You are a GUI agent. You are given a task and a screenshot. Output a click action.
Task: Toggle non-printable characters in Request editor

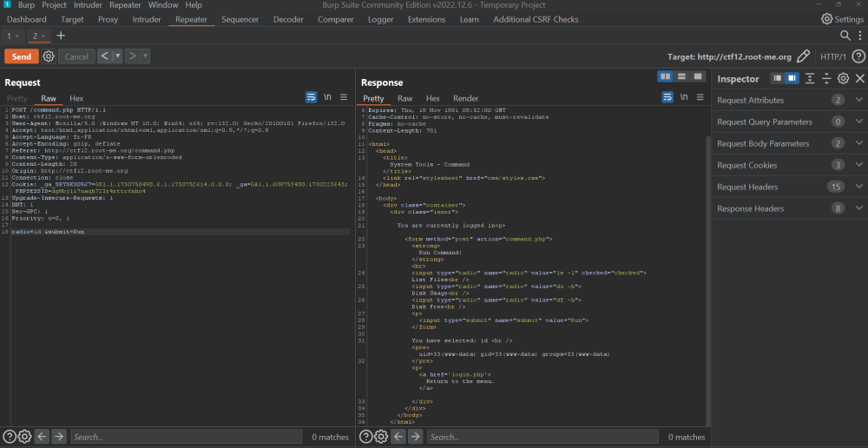coord(328,97)
